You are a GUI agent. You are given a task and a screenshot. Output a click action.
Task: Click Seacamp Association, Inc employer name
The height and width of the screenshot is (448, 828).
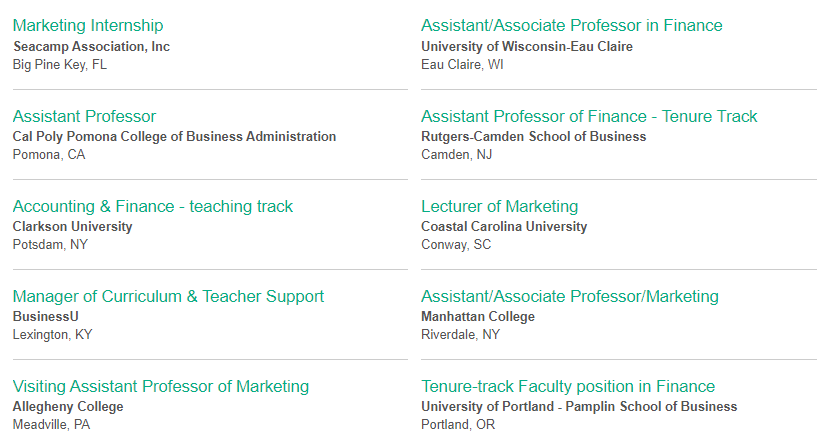(x=91, y=46)
